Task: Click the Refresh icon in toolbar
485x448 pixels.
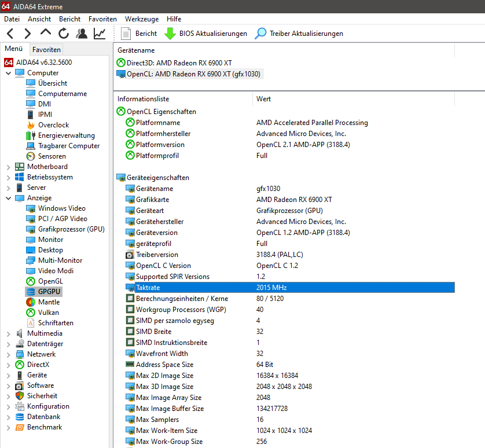Action: point(64,34)
